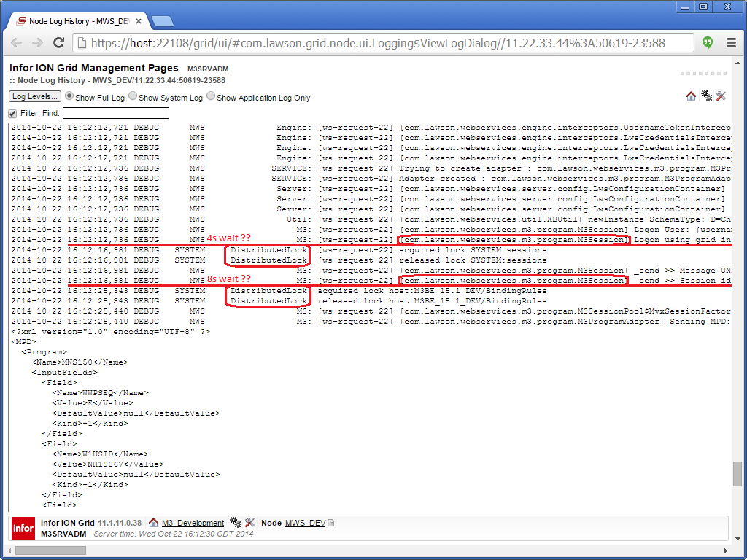Open the Log Levels dialog

pos(34,97)
